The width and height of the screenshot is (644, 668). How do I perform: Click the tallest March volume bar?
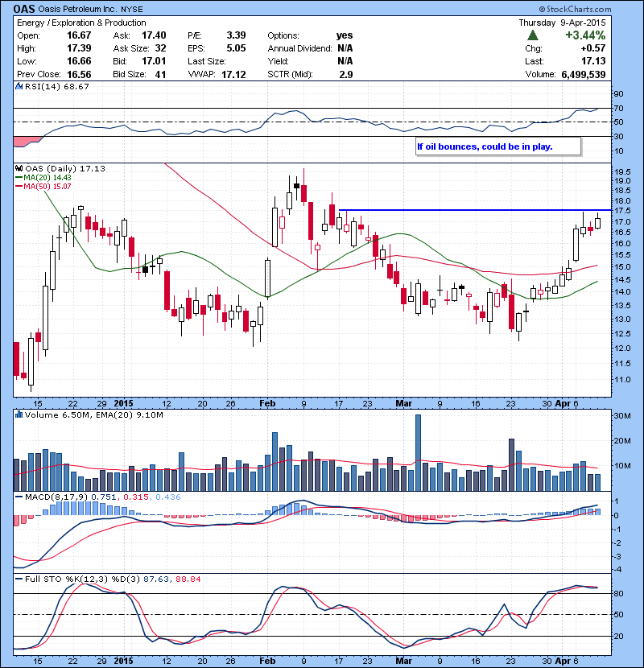418,453
